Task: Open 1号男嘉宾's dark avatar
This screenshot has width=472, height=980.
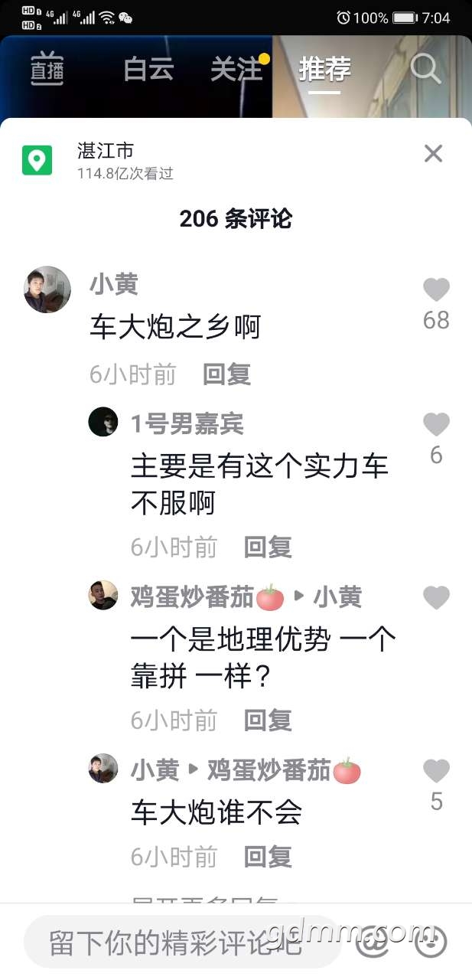Action: tap(103, 422)
